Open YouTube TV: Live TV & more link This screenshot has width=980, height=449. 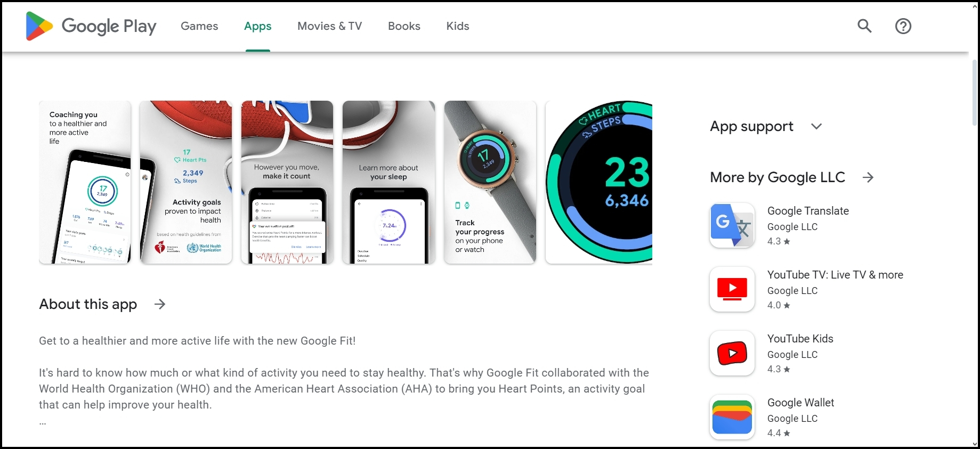(x=835, y=275)
